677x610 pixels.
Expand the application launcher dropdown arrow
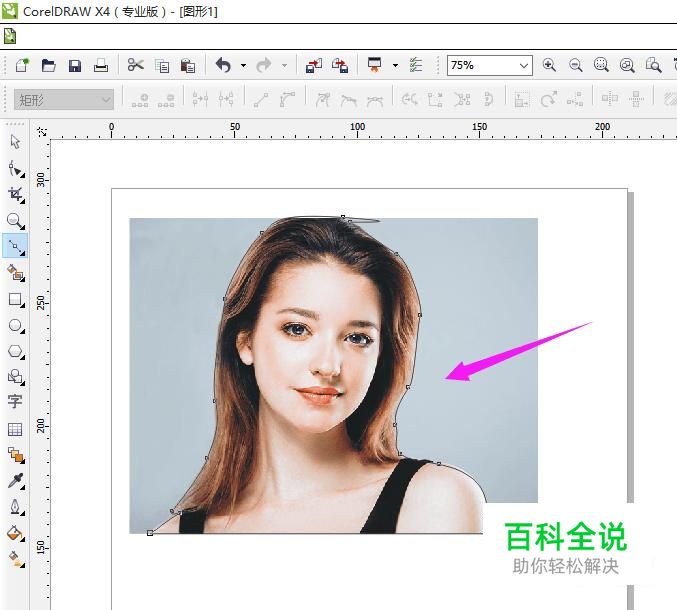click(395, 66)
